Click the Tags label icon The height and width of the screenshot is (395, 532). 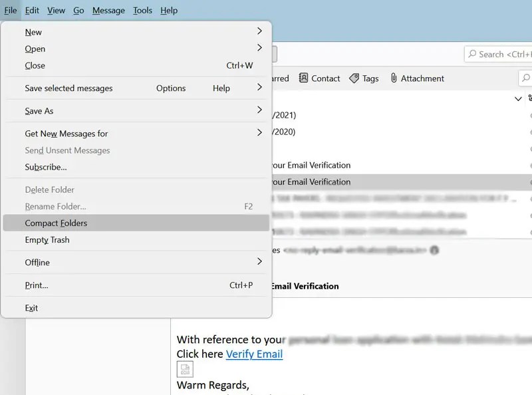pyautogui.click(x=354, y=78)
